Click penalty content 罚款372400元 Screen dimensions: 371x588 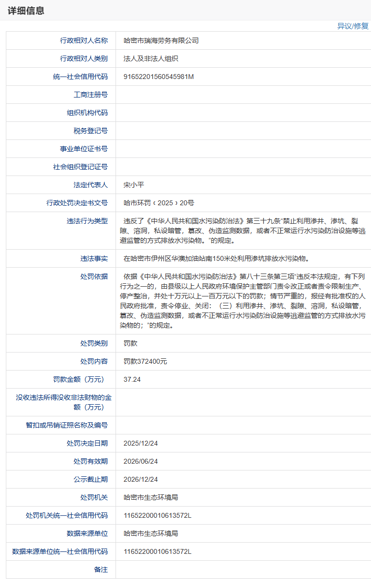pos(145,361)
